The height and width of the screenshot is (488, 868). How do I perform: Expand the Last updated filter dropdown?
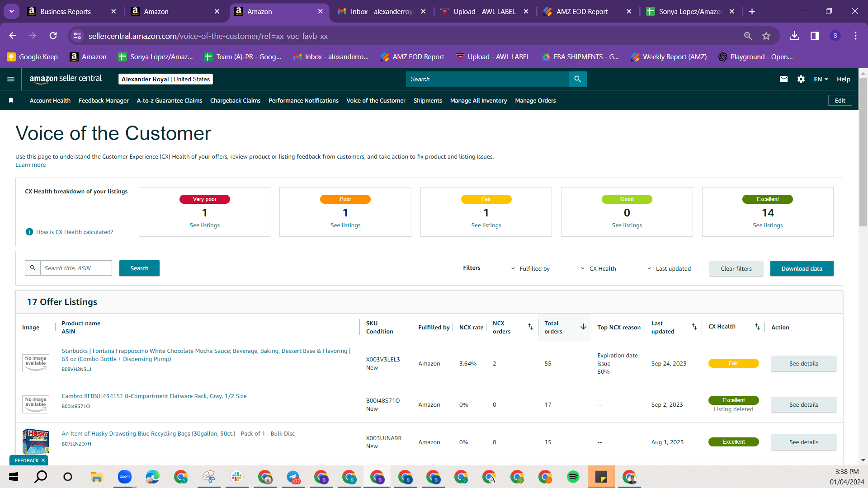tap(669, 268)
